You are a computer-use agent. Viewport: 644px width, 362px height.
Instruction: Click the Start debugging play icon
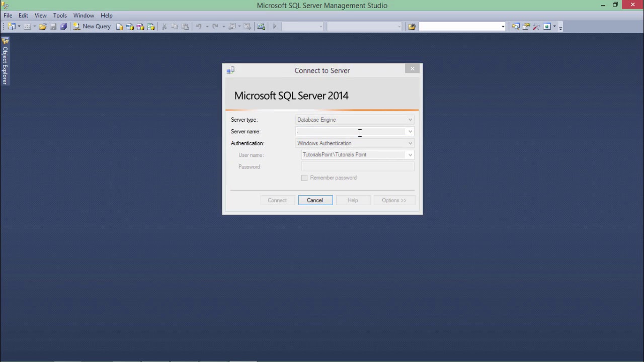tap(275, 27)
